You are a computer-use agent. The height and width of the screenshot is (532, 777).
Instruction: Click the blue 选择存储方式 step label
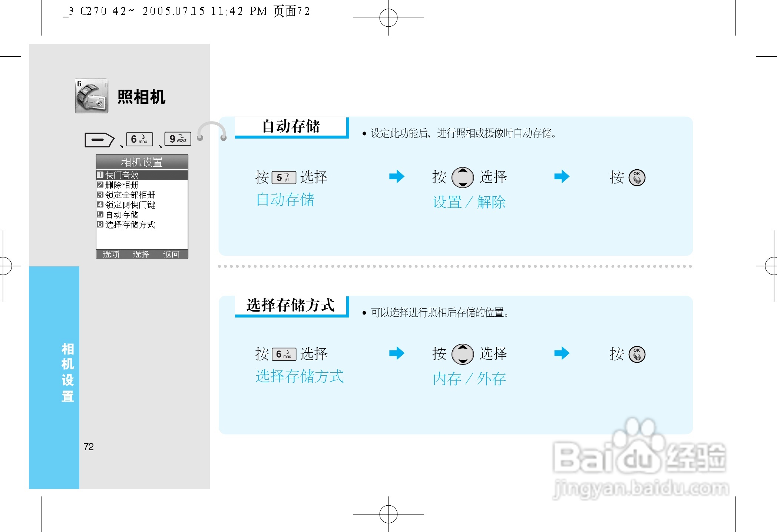(x=300, y=376)
